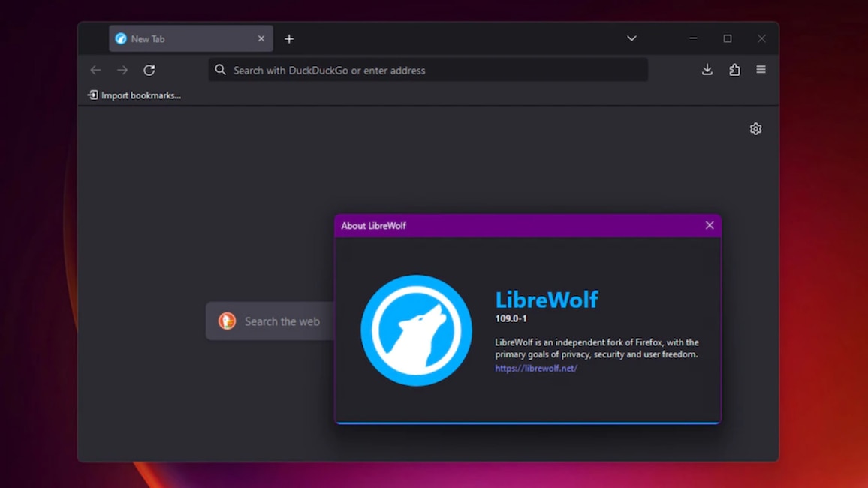
Task: Reload the current page
Action: point(149,71)
